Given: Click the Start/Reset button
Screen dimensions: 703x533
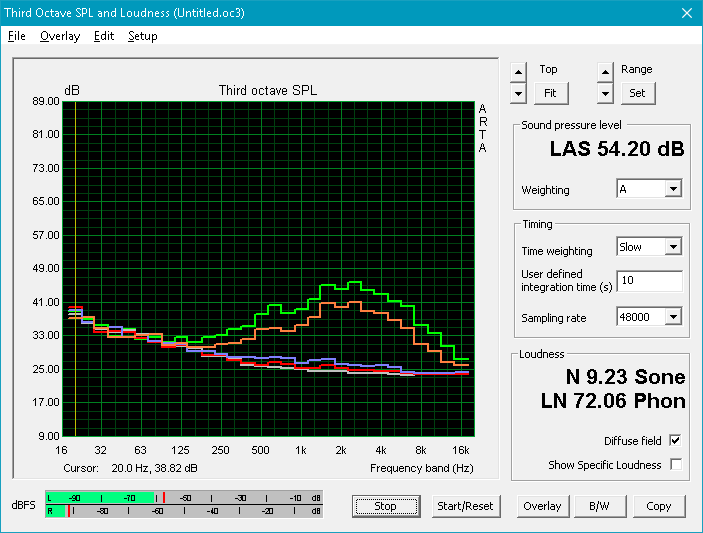Looking at the screenshot, I should (x=465, y=506).
